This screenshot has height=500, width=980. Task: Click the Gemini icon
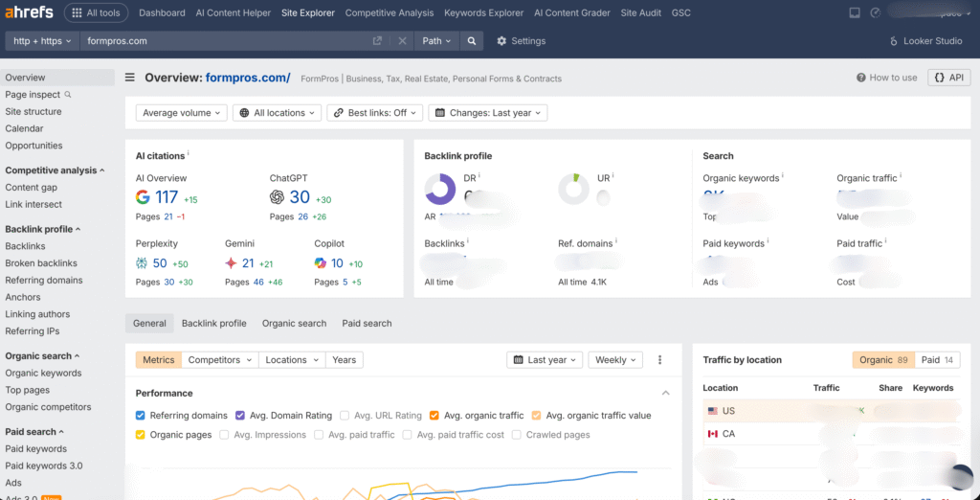231,263
